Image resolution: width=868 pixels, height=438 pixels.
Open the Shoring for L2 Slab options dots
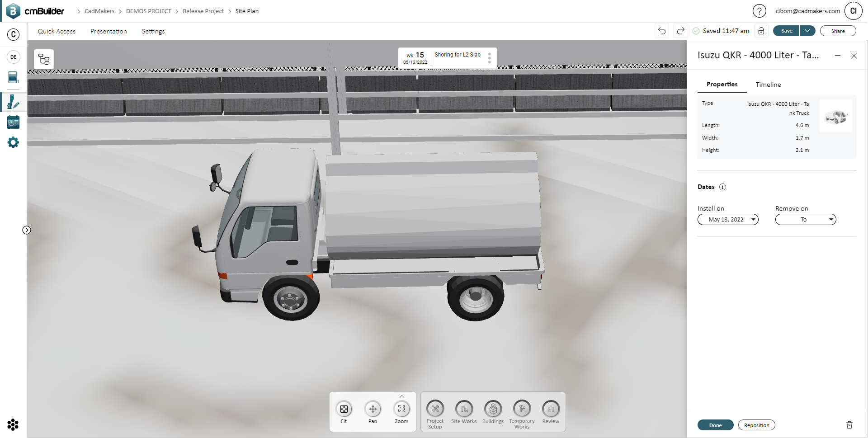(490, 58)
